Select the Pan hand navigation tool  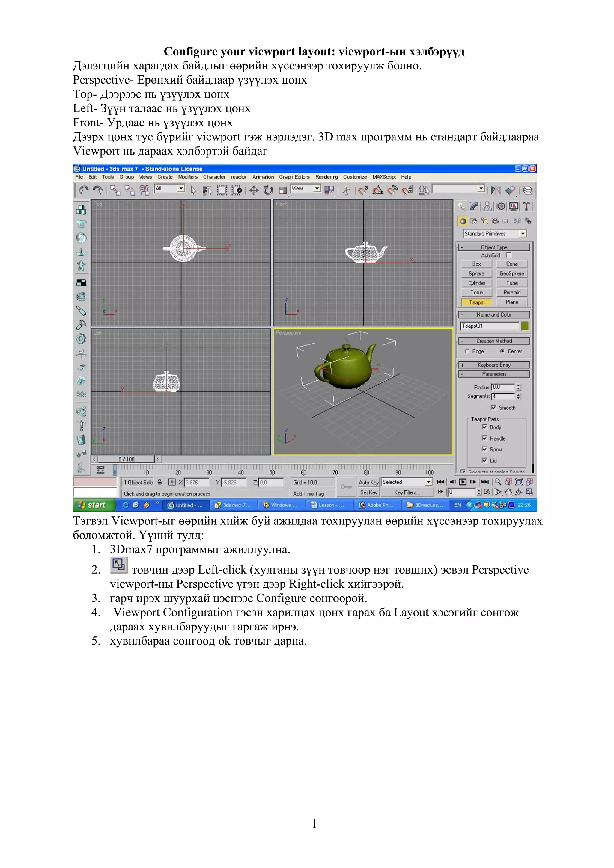coord(509,492)
